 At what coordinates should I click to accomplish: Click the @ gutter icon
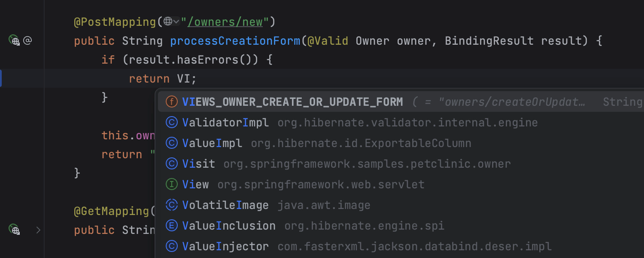click(x=27, y=41)
